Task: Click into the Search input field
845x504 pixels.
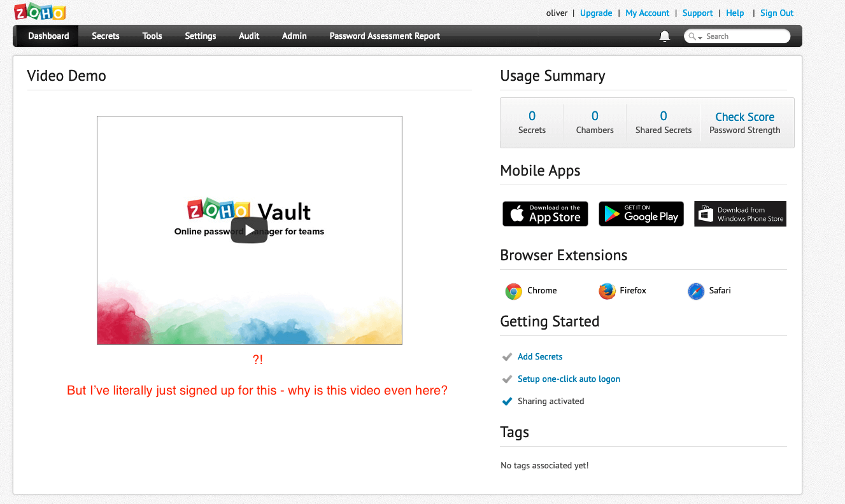Action: 745,36
